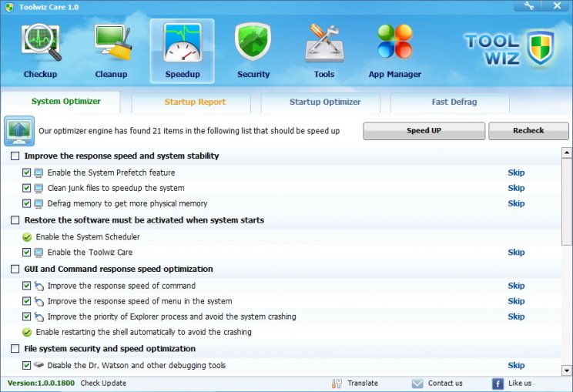Image resolution: width=573 pixels, height=392 pixels.
Task: Open the App Manager module
Action: tap(395, 51)
